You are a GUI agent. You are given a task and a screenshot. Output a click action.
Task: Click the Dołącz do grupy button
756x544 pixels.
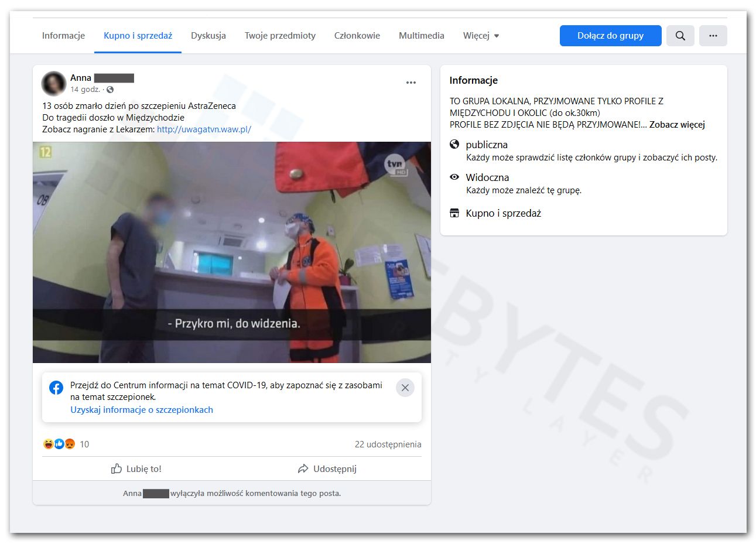pos(610,36)
